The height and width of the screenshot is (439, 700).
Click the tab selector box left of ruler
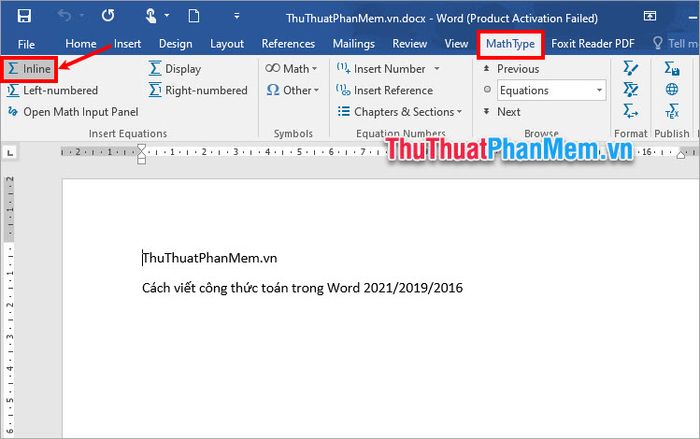(x=10, y=153)
